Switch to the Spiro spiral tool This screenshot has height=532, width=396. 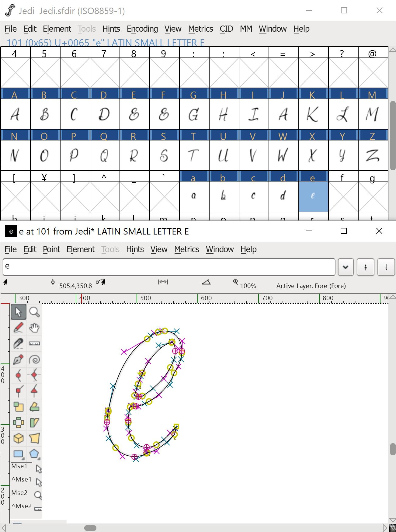34,360
